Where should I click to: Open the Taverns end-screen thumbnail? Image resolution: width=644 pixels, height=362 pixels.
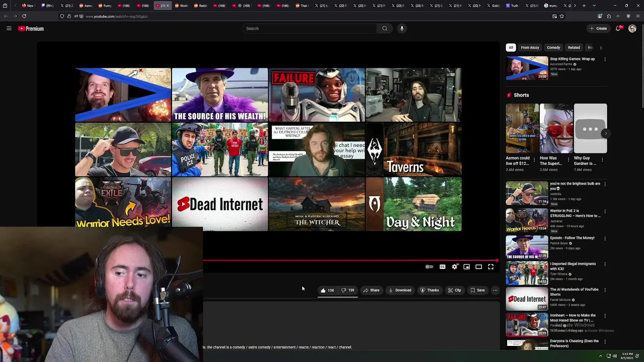[413, 149]
